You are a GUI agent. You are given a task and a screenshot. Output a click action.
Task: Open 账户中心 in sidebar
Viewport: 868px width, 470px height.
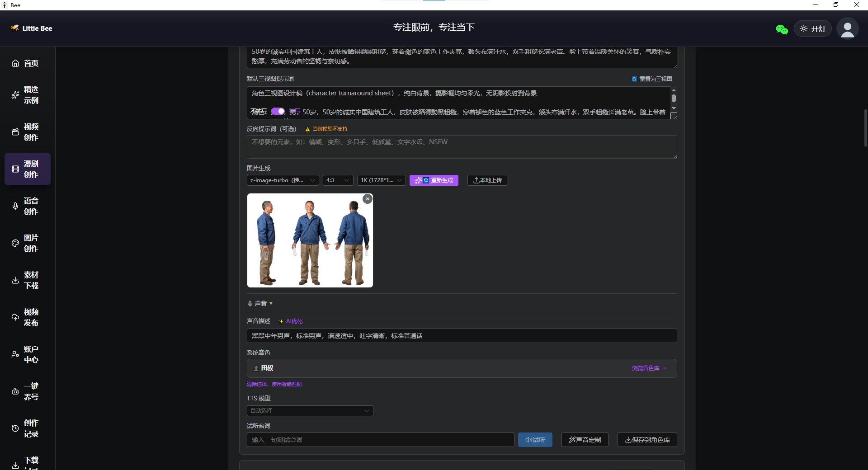(28, 354)
